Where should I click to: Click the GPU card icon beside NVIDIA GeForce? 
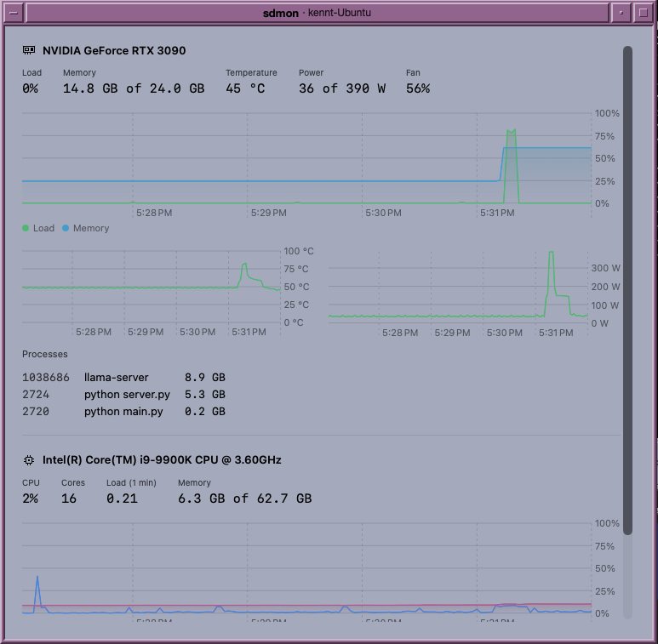pyautogui.click(x=29, y=50)
